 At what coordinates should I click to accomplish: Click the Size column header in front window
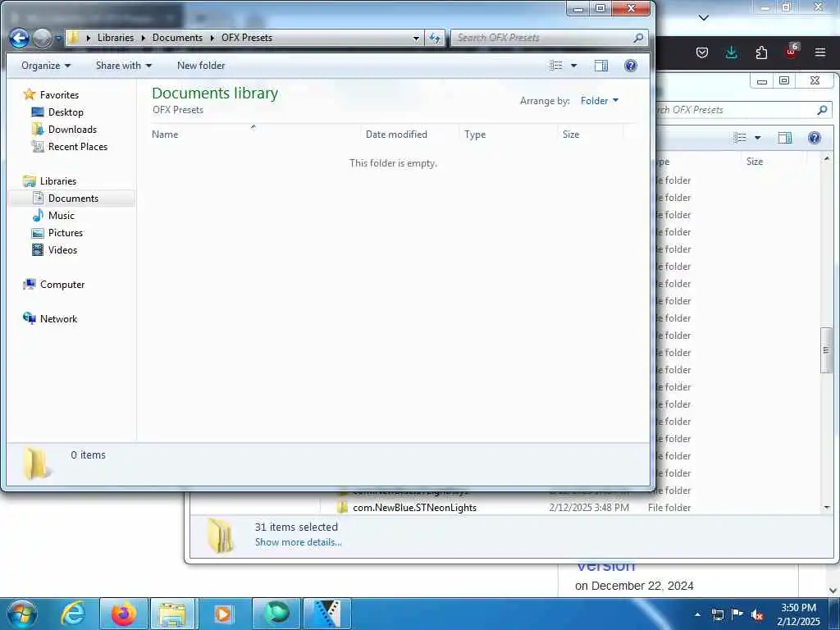point(591,134)
